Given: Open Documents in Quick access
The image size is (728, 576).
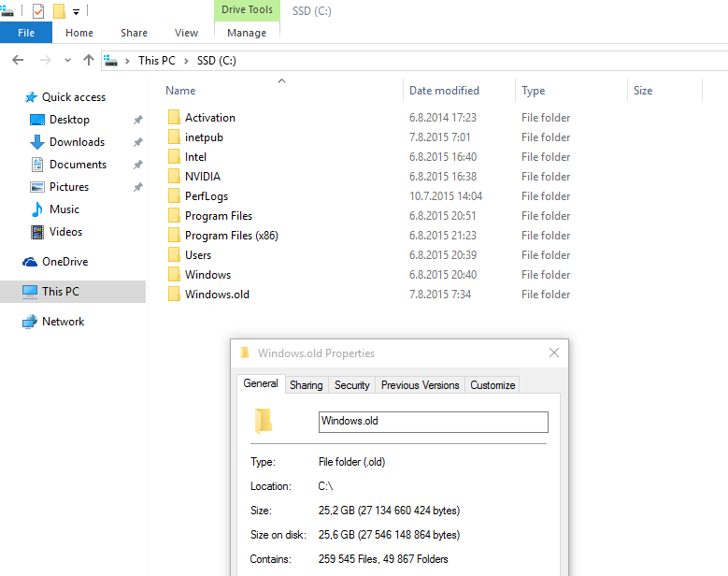Looking at the screenshot, I should [78, 165].
